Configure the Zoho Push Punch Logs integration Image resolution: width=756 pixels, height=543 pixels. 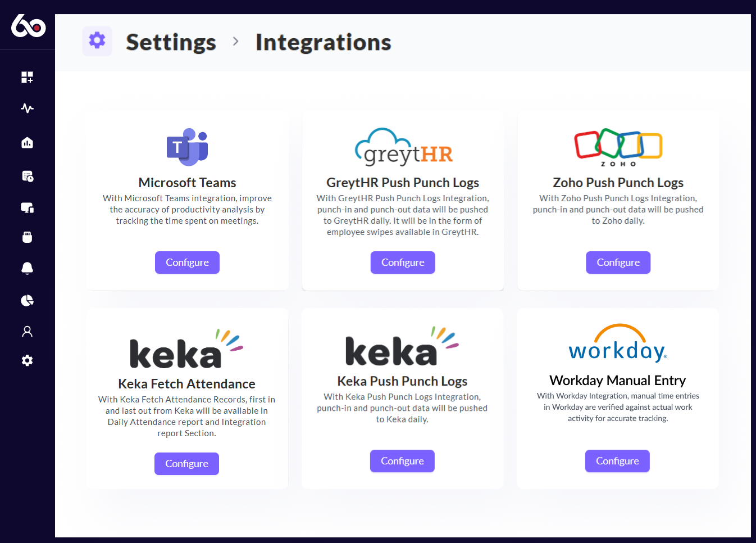618,263
